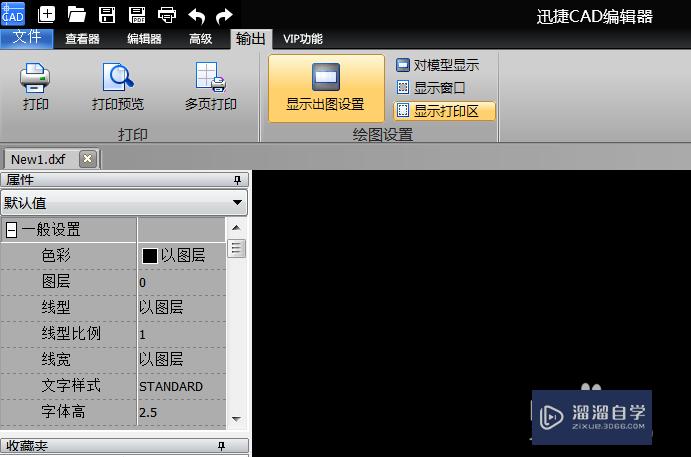Click the 线型比例 value 1
The width and height of the screenshot is (691, 457).
(x=182, y=334)
